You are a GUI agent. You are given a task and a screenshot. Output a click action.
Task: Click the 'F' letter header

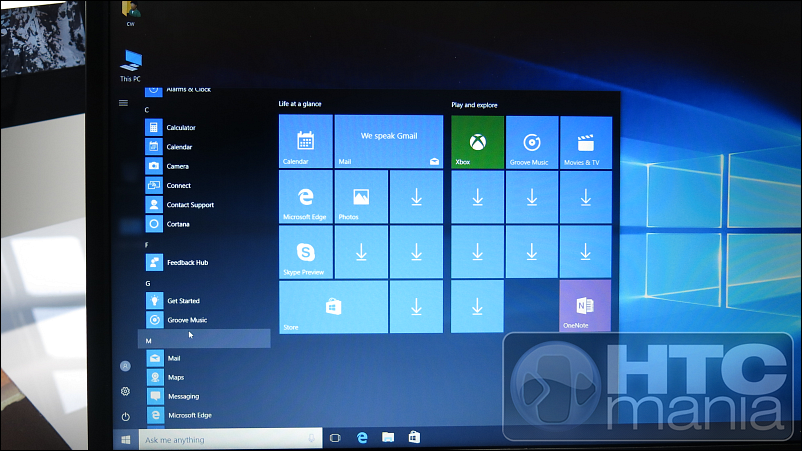[147, 245]
